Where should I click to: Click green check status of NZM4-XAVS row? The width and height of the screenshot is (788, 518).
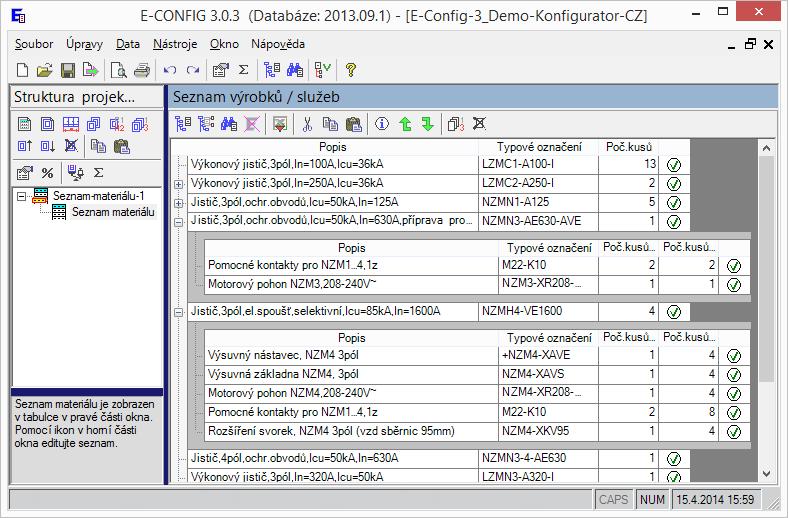coord(734,375)
